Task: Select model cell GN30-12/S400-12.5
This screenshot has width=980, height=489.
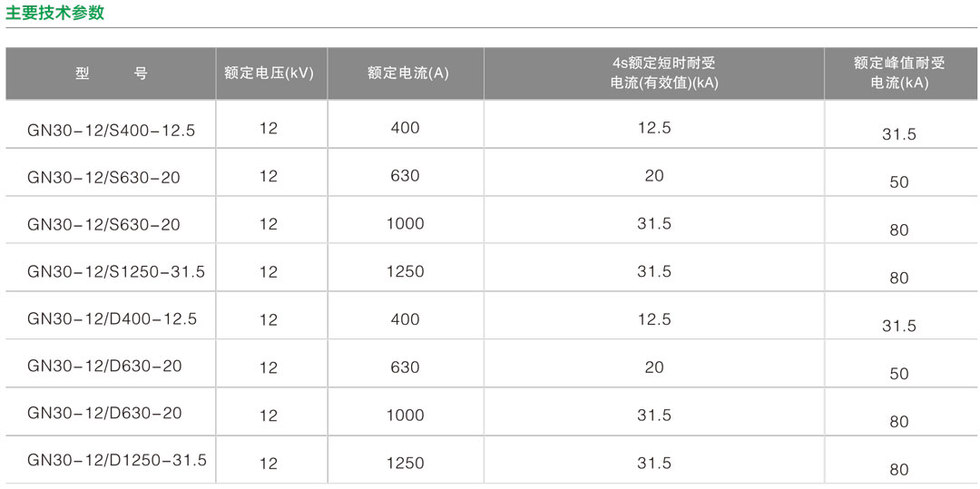Action: point(112,131)
